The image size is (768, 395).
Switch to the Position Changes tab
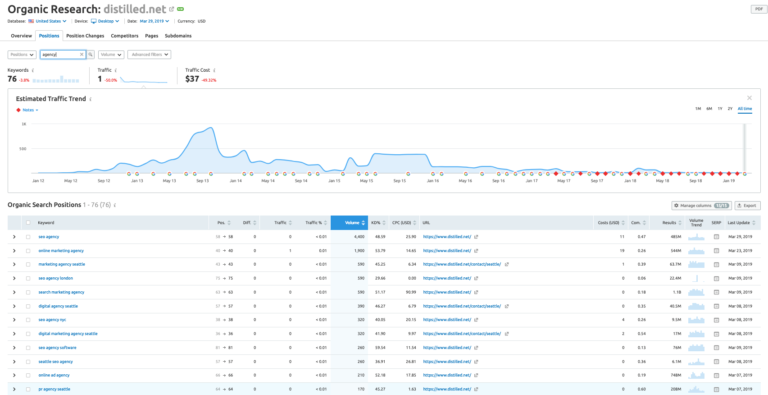tap(85, 36)
